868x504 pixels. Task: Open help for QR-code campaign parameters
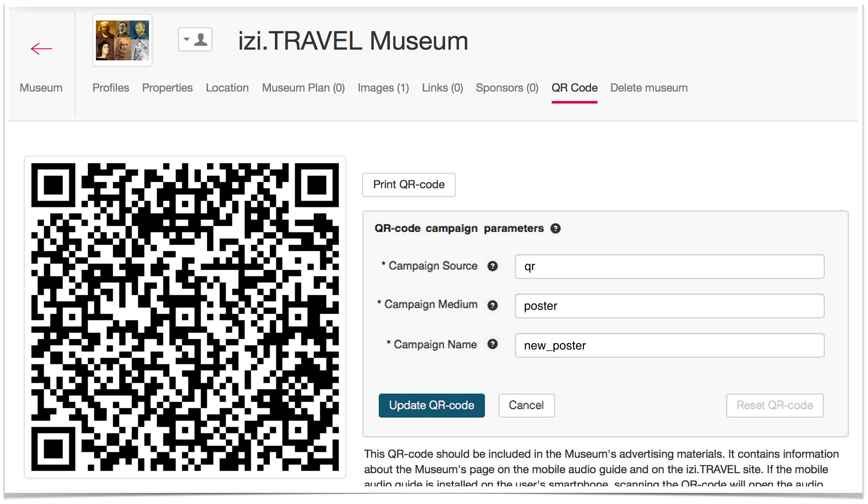click(555, 228)
